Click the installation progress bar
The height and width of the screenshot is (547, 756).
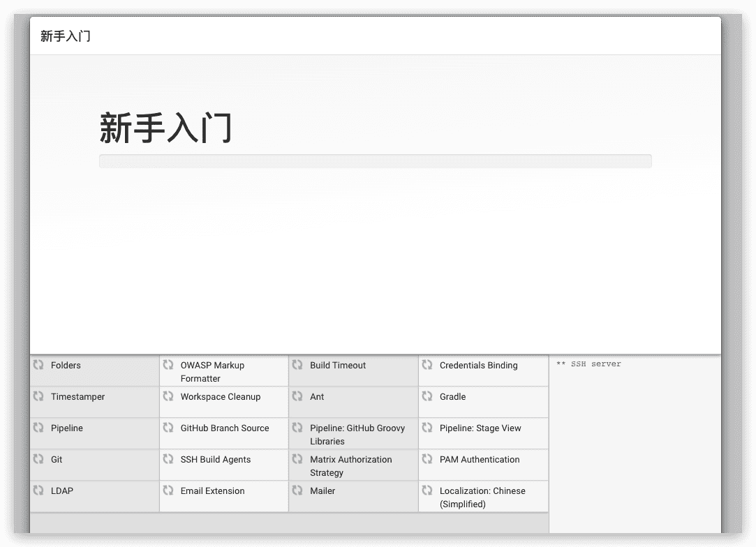click(375, 161)
